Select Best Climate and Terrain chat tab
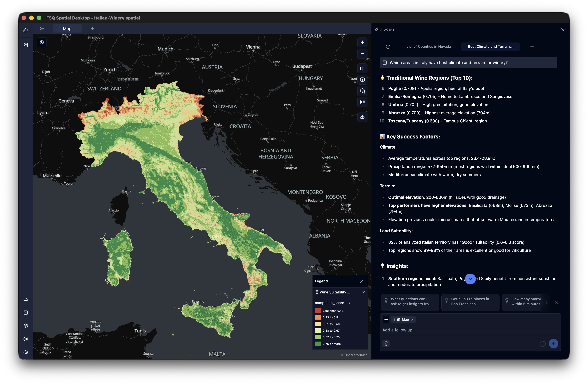Image resolution: width=588 pixels, height=384 pixels. point(490,47)
